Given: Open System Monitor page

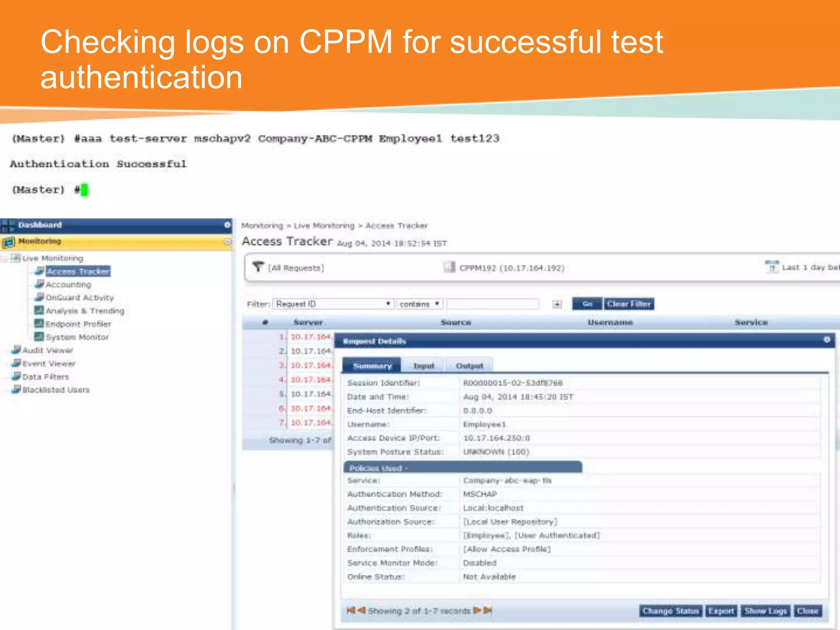Looking at the screenshot, I should [77, 337].
